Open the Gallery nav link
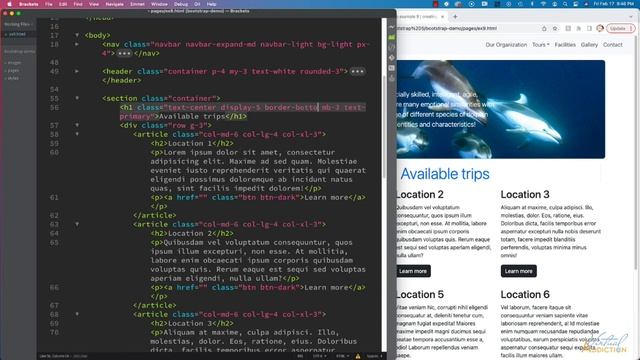This screenshot has height=360, width=640. (589, 45)
